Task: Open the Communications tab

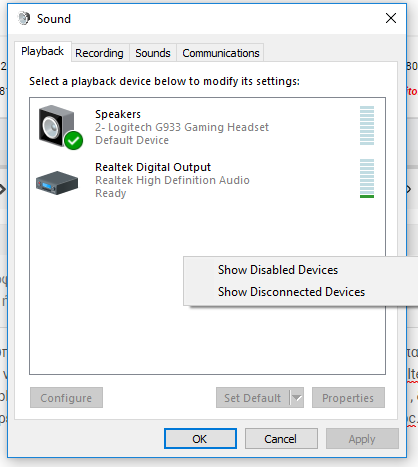Action: (221, 53)
